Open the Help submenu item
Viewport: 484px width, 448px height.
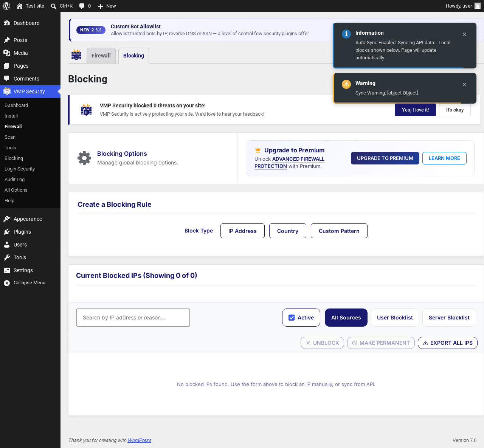[9, 201]
